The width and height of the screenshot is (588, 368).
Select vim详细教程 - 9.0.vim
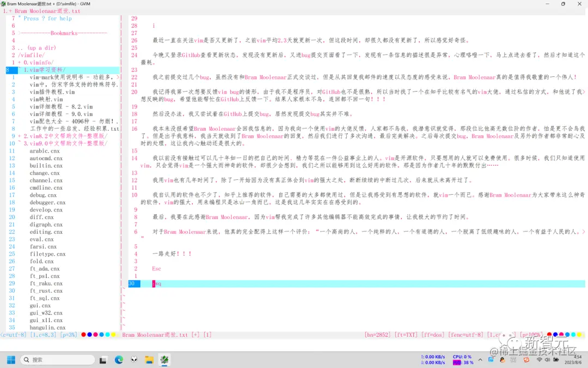(61, 114)
